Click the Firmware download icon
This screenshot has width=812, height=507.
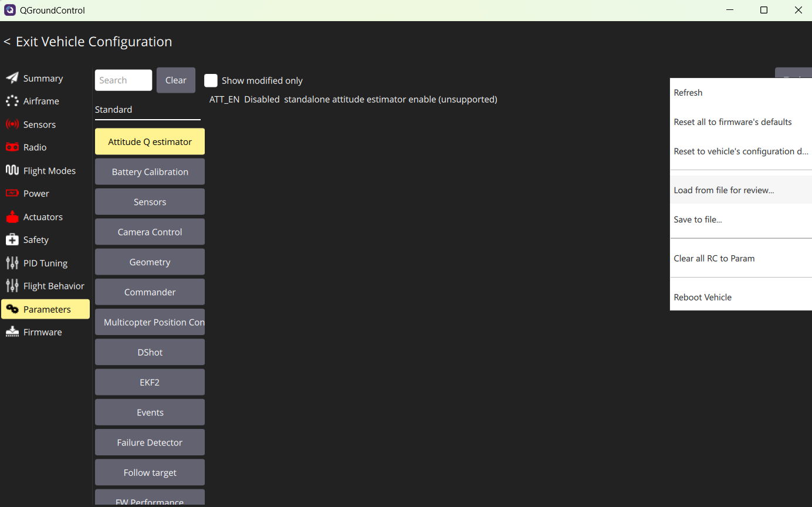click(x=12, y=332)
